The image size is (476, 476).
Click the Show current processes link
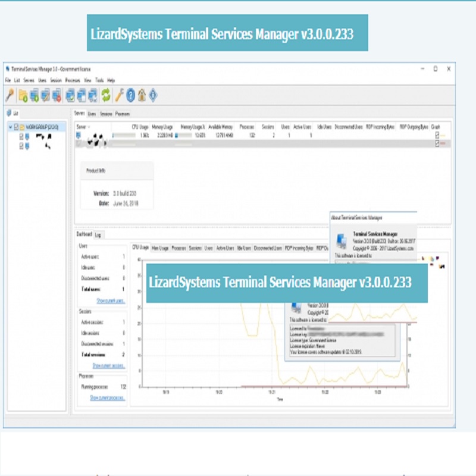pos(108,397)
